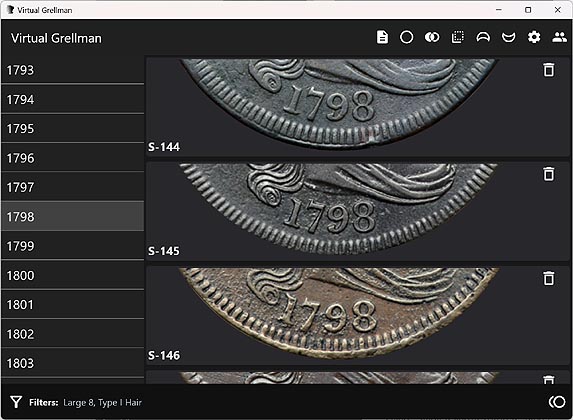Select the overlapping circles compare icon

point(432,37)
